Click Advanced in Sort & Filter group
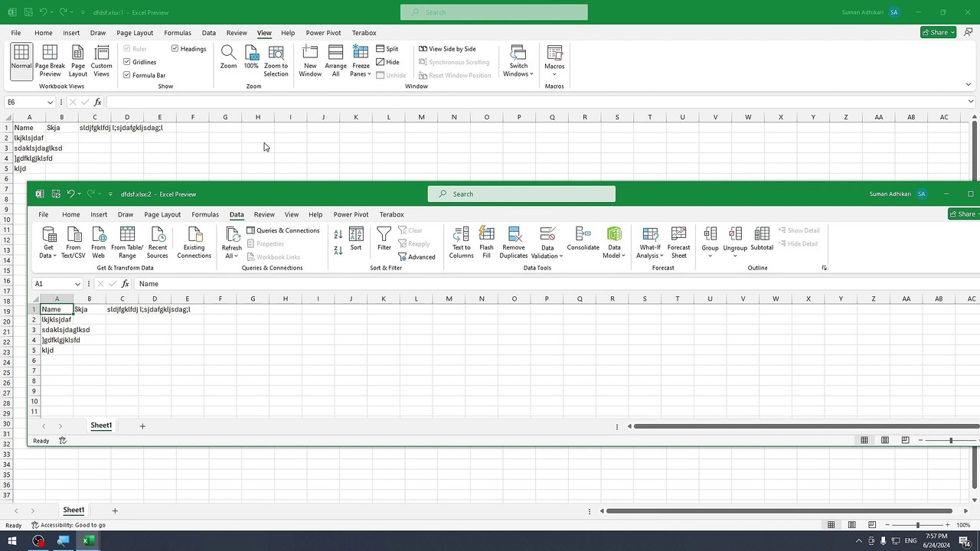 tap(416, 257)
